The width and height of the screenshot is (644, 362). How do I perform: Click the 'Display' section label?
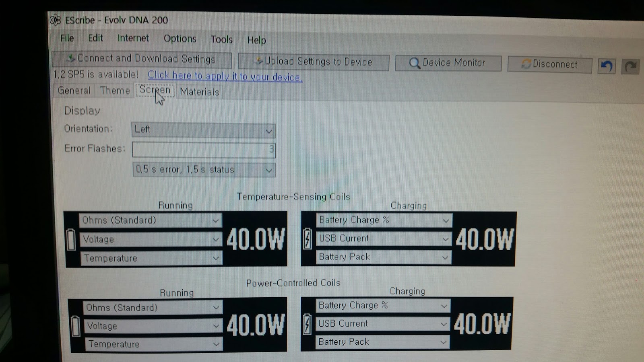82,111
